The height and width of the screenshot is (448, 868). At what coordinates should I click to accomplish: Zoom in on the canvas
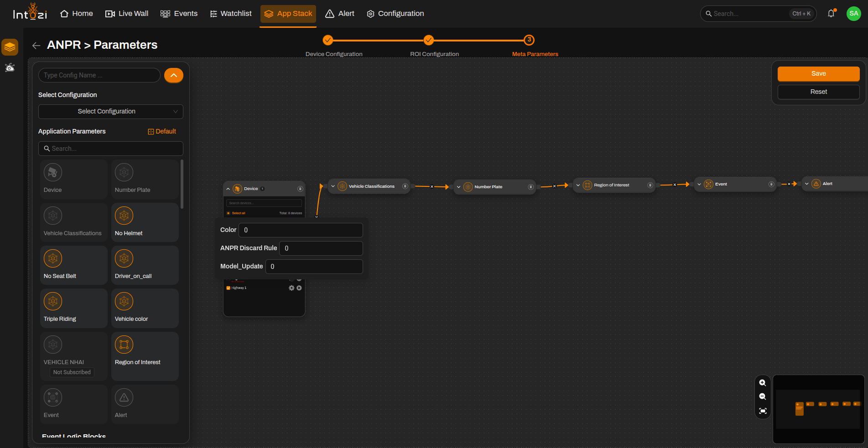[x=763, y=383]
